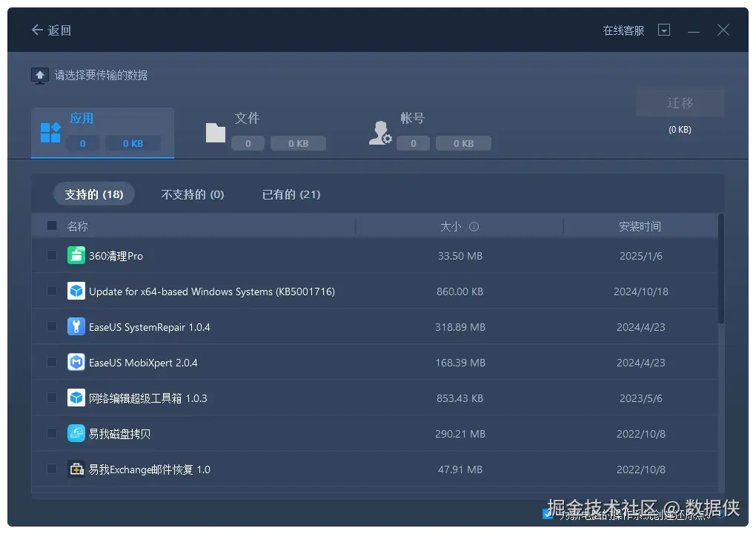The width and height of the screenshot is (756, 534).
Task: Click the white folder icon for 文件
Action: pyautogui.click(x=216, y=133)
